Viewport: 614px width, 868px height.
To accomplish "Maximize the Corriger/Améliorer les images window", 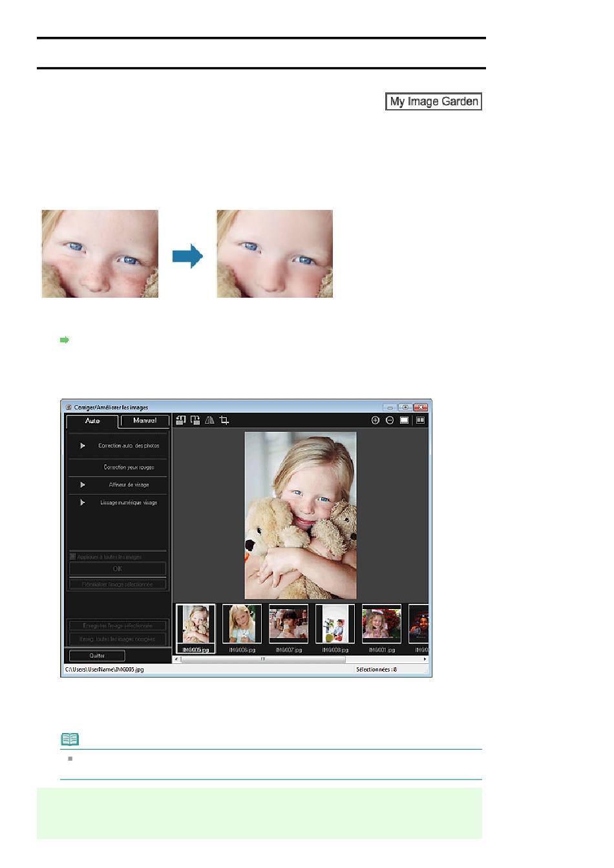I will [x=405, y=408].
